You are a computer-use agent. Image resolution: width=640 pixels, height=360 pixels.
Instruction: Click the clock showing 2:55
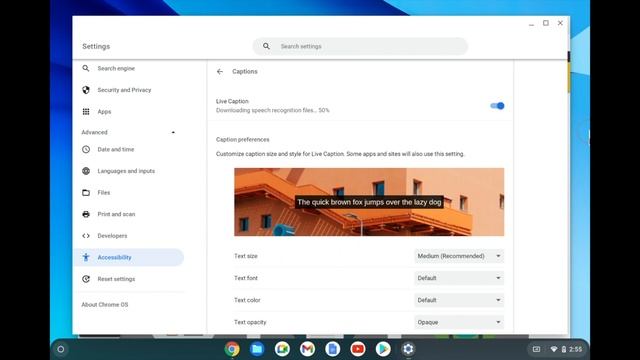[x=576, y=349]
